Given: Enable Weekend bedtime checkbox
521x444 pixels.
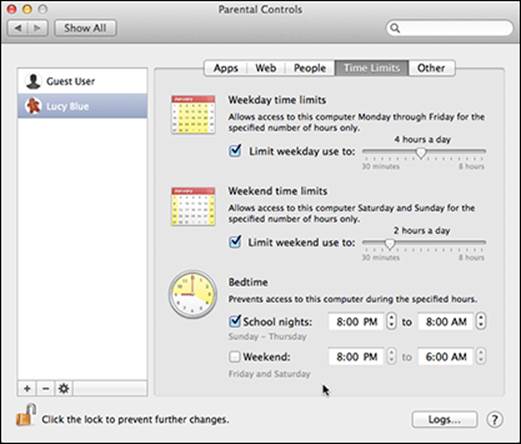Looking at the screenshot, I should click(x=235, y=357).
